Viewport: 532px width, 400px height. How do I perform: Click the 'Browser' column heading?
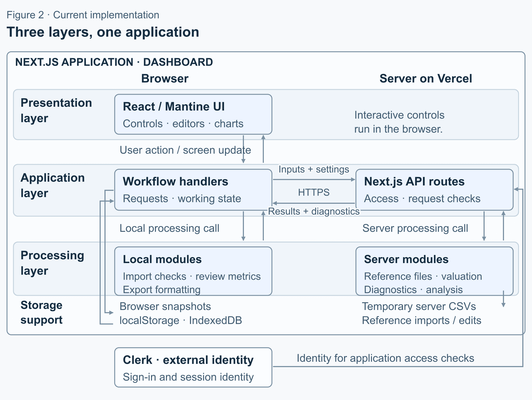pyautogui.click(x=165, y=79)
